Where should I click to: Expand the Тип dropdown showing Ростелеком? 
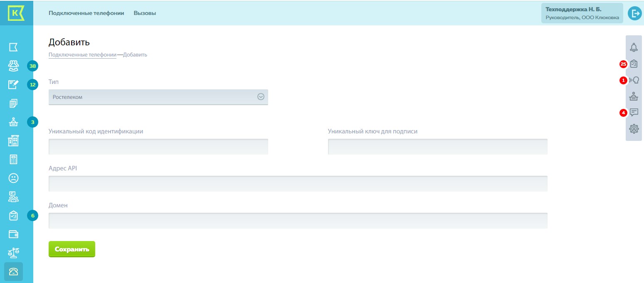(154, 97)
